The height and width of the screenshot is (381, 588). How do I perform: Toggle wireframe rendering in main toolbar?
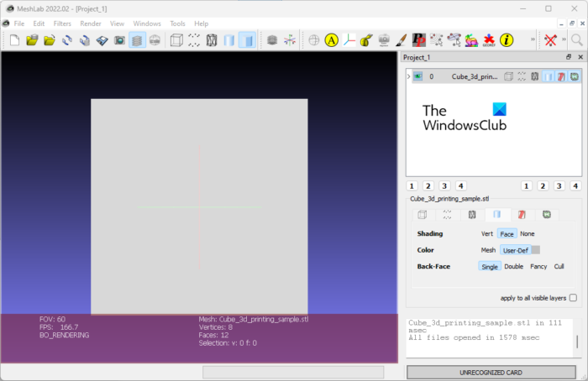tap(212, 40)
